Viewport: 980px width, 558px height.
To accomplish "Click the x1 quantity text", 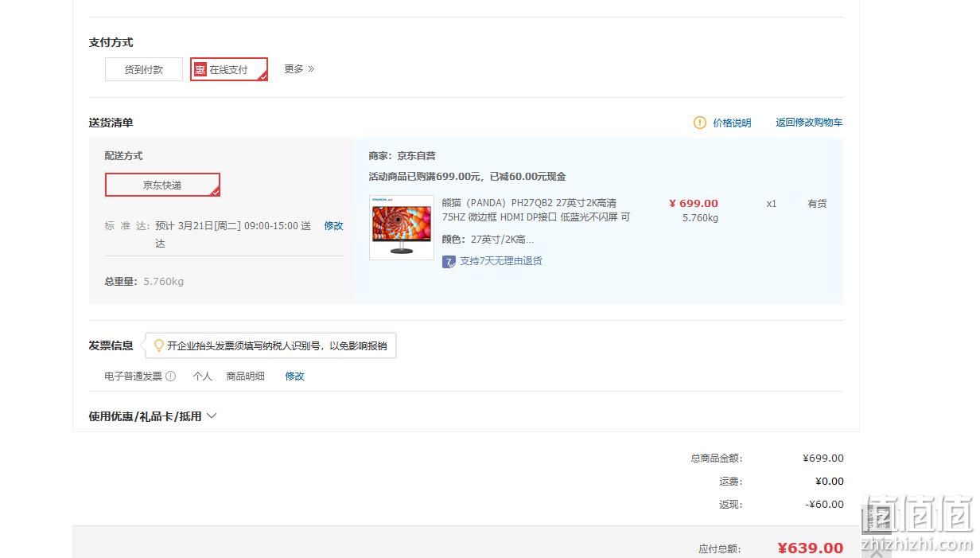I will click(772, 204).
